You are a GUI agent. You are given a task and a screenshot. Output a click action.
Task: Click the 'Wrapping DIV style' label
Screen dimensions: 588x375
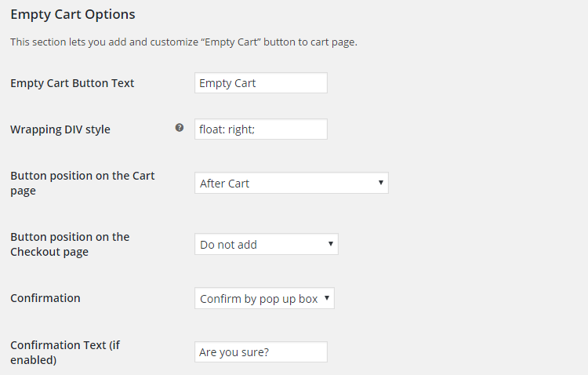pyautogui.click(x=60, y=129)
